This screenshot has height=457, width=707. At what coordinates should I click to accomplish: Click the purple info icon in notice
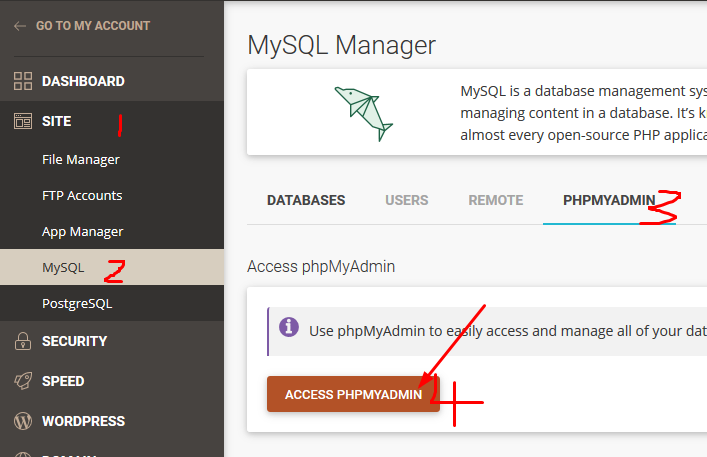[x=289, y=328]
